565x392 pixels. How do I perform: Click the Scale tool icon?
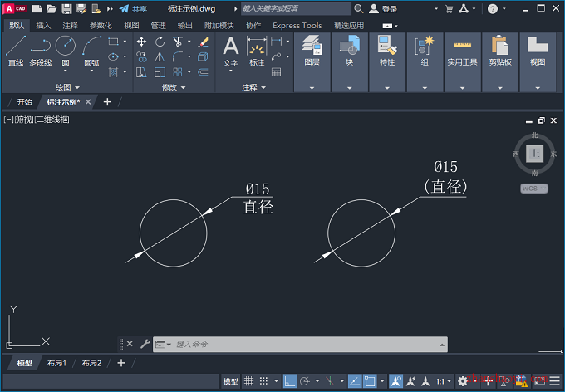160,72
